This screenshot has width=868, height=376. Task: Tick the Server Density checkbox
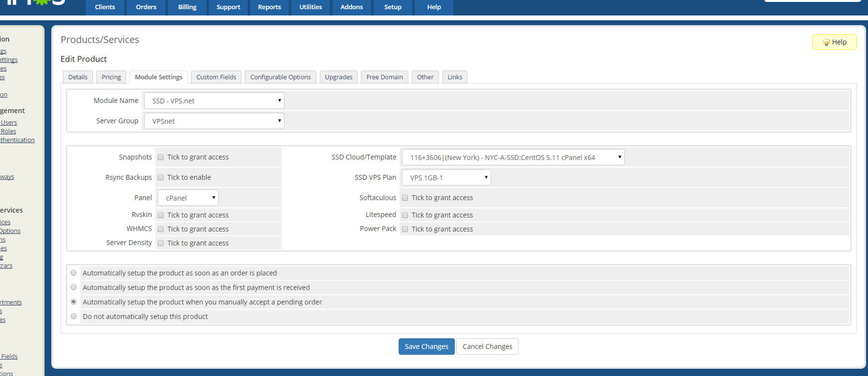pyautogui.click(x=161, y=243)
